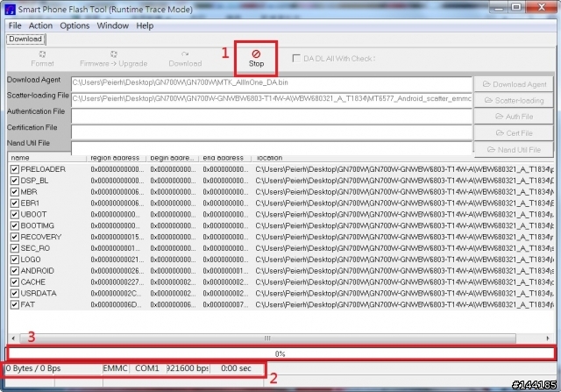This screenshot has height=392, width=561.
Task: Click the Certification File input field
Action: (272, 132)
